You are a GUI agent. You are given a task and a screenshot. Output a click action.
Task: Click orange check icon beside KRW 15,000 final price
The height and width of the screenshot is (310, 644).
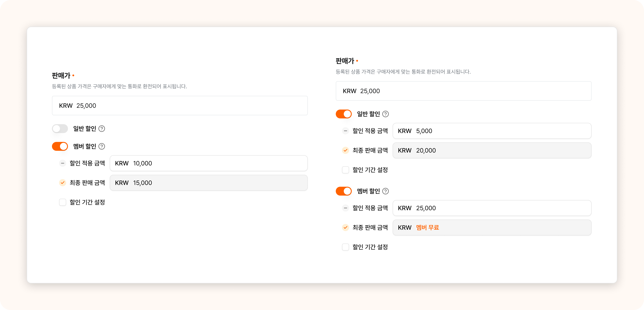pos(62,183)
